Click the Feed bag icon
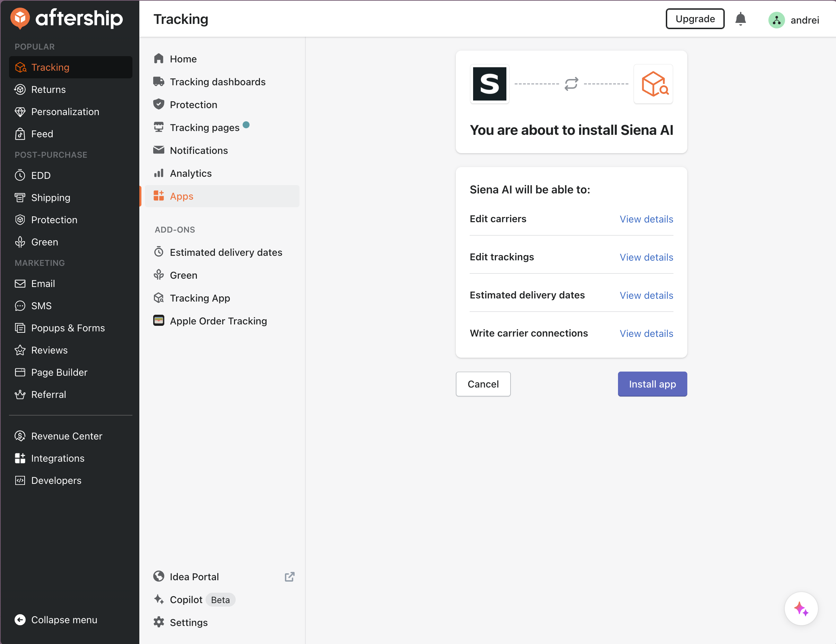836x644 pixels. (20, 134)
